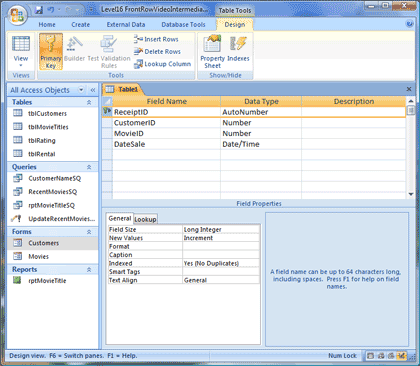The image size is (420, 366).
Task: Save using the Quick Access Toolbar
Action: pos(39,10)
